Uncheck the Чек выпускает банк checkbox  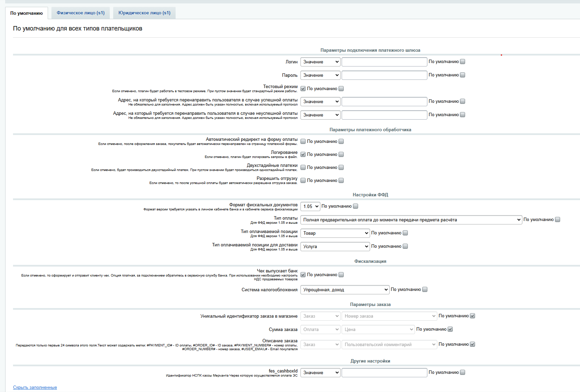[303, 275]
